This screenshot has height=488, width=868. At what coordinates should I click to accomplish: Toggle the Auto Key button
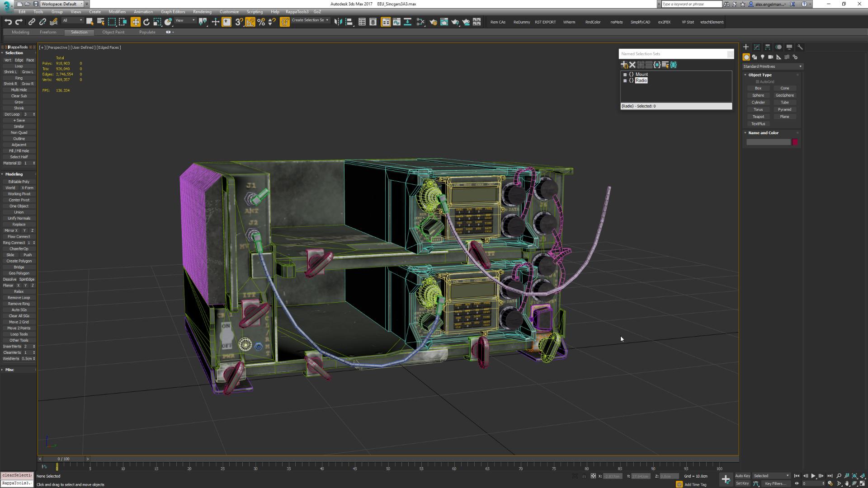[742, 476]
